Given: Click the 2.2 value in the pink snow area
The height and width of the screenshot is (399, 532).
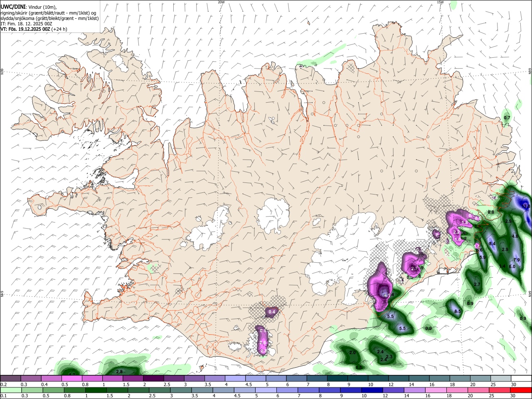Looking at the screenshot, I should pos(456,232).
